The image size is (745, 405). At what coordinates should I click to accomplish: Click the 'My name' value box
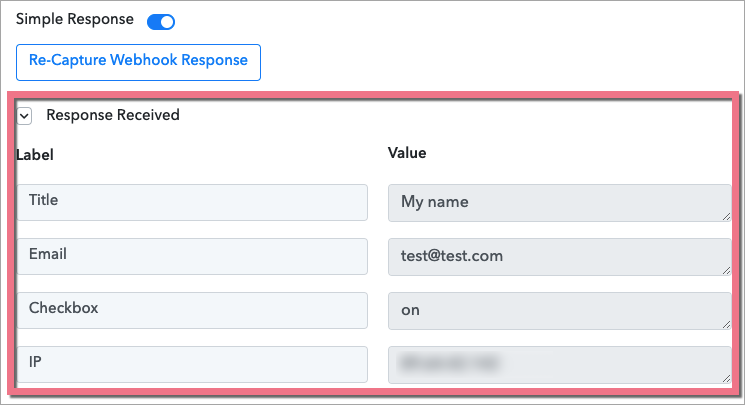click(558, 202)
